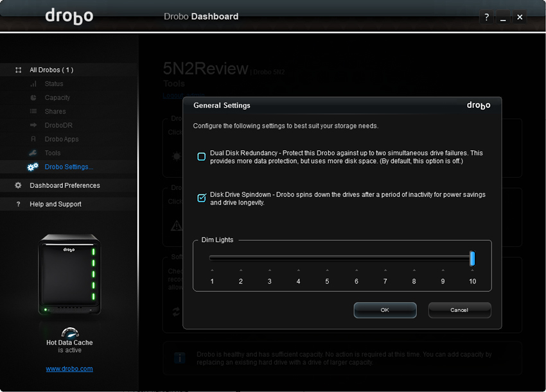This screenshot has width=546, height=392.
Task: Set Dim Lights slider to tick 5
Action: click(328, 258)
